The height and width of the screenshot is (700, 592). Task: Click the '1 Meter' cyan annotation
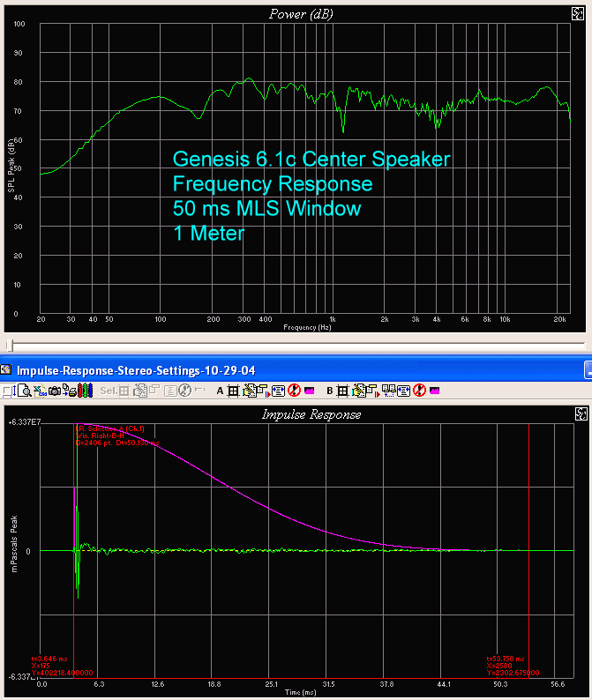(208, 233)
